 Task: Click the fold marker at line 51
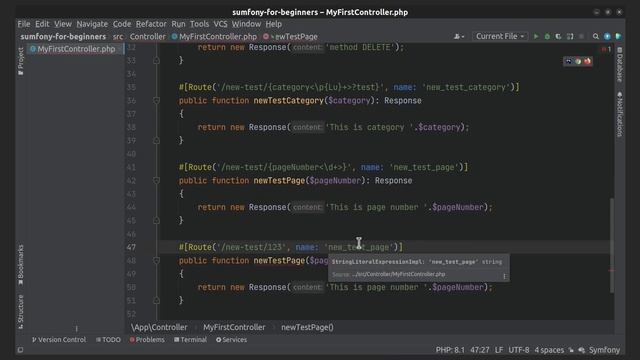point(156,300)
